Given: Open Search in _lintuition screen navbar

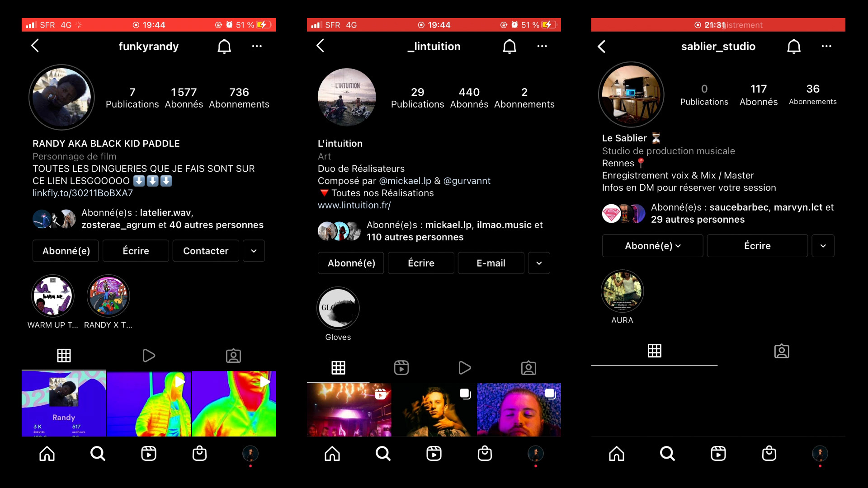Looking at the screenshot, I should tap(383, 453).
